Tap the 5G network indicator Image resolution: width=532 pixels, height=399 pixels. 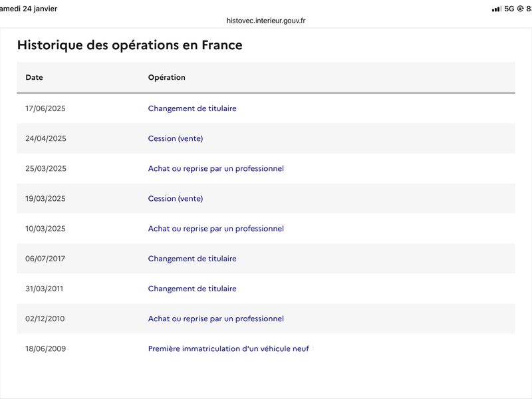click(509, 9)
